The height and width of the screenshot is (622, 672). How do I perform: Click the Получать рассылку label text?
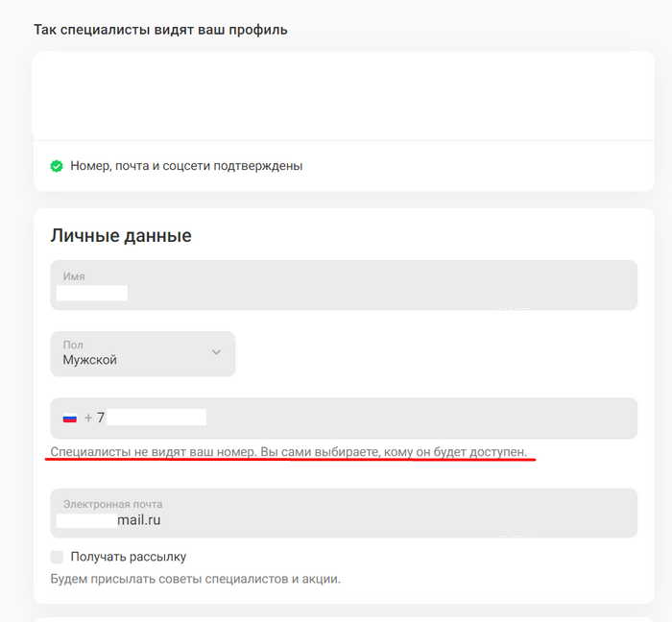(129, 557)
